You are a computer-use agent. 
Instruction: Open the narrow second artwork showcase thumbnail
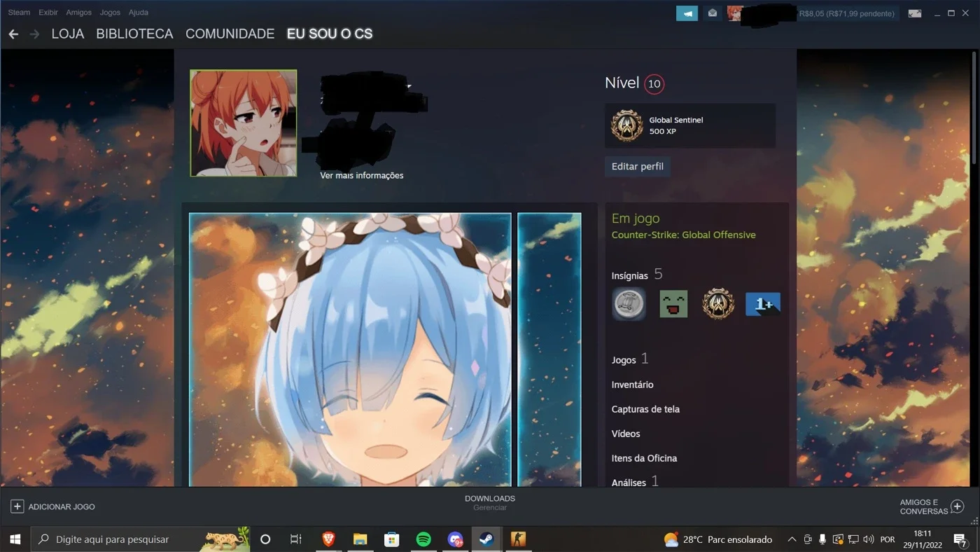549,350
